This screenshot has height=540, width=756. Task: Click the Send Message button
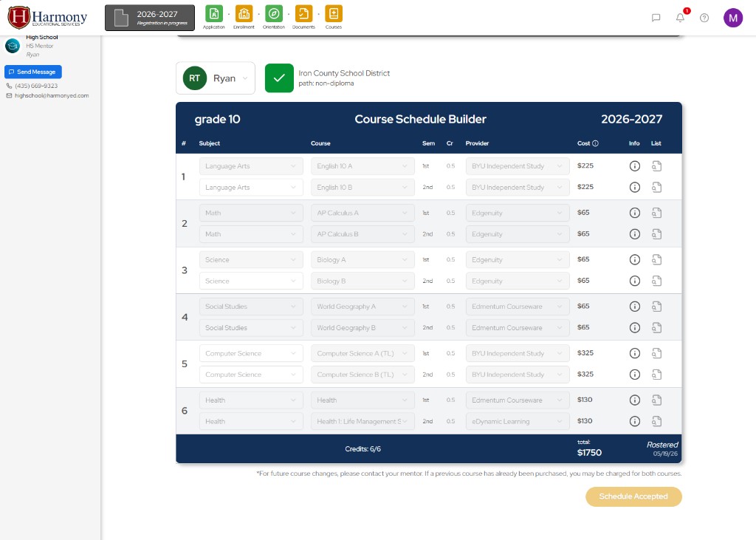pos(32,72)
